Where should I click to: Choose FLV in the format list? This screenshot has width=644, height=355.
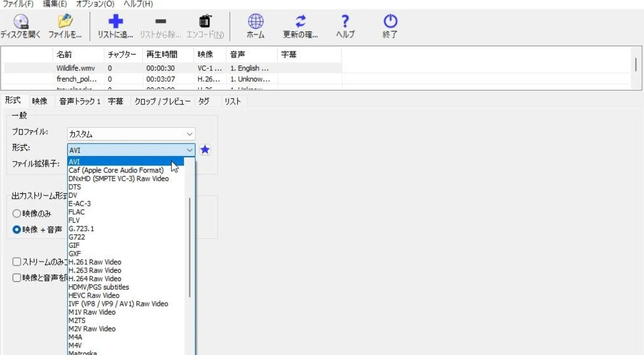pyautogui.click(x=126, y=220)
